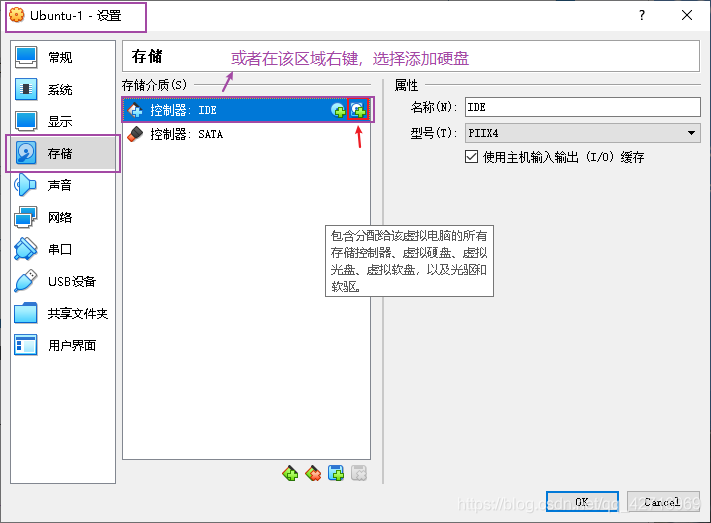Screen dimensions: 711x523
Task: Click the 网络 dual-monitor icon in sidebar
Action: [26, 217]
